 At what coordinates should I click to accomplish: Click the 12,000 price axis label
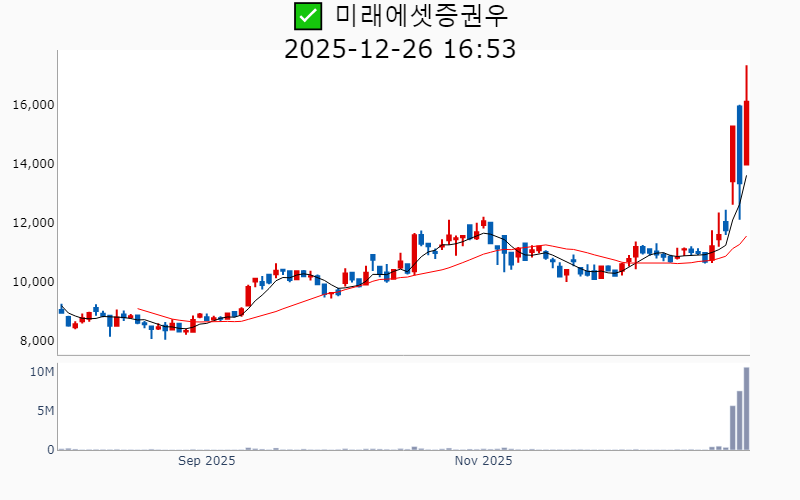click(33, 223)
